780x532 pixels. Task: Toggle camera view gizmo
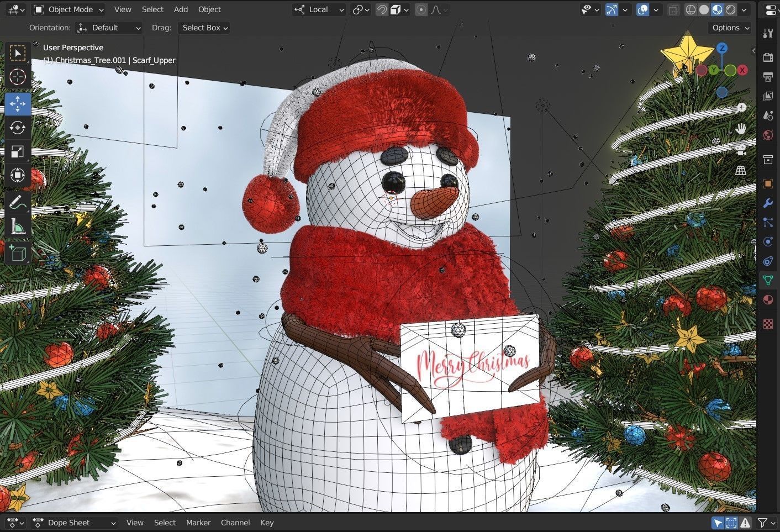pyautogui.click(x=741, y=149)
